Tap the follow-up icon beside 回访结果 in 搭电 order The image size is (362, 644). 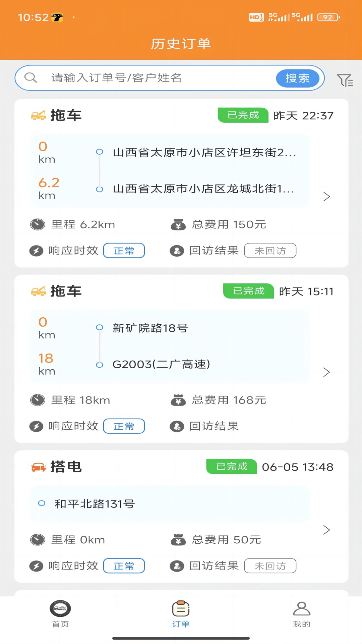tap(177, 566)
